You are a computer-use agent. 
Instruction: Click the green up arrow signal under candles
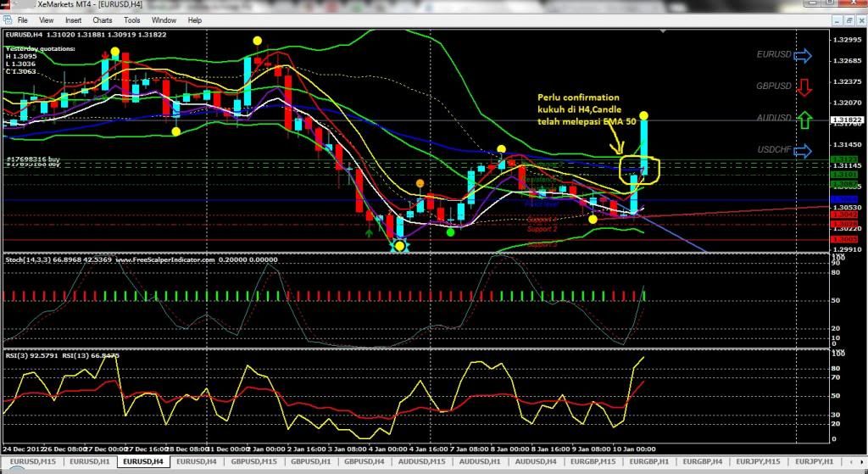point(369,231)
